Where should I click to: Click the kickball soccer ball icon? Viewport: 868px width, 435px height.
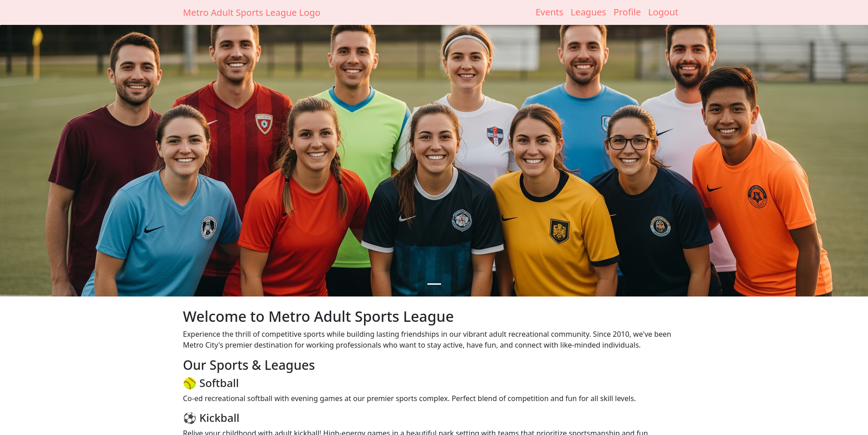point(189,418)
